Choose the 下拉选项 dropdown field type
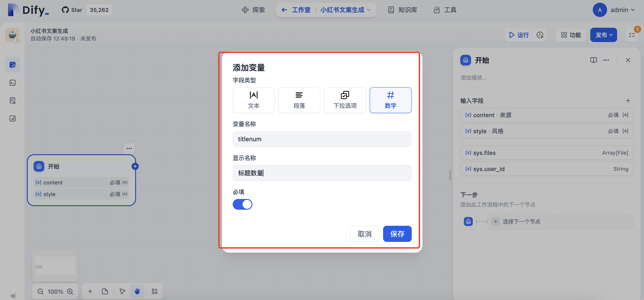 click(345, 100)
